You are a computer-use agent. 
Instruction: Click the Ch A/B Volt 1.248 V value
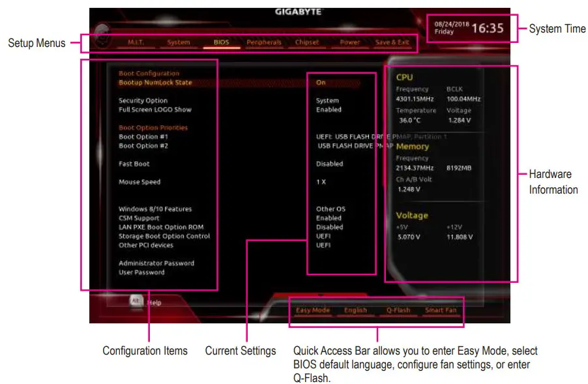point(409,189)
